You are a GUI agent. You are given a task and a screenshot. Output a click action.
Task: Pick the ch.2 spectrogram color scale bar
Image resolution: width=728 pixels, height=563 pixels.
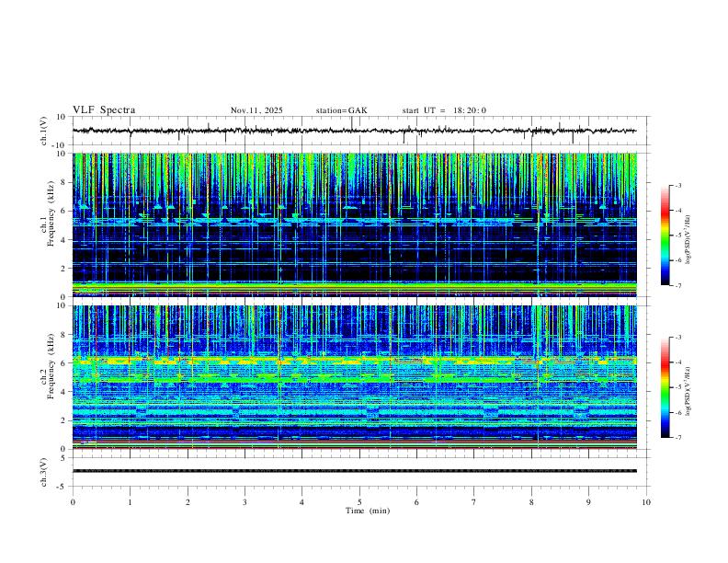tap(665, 387)
